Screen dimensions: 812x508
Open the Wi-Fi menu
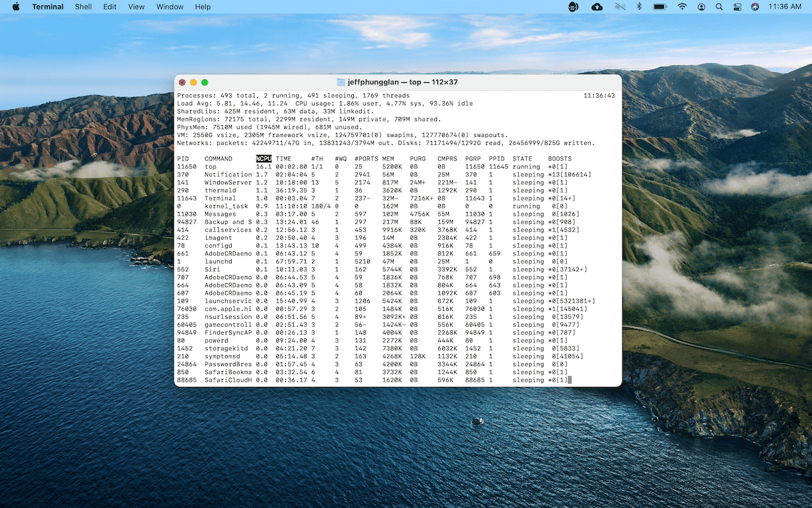click(682, 7)
